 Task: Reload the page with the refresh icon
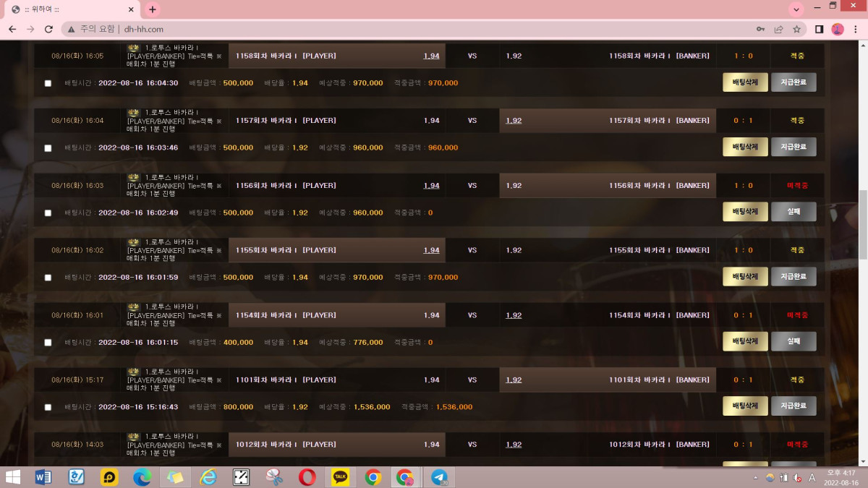48,29
